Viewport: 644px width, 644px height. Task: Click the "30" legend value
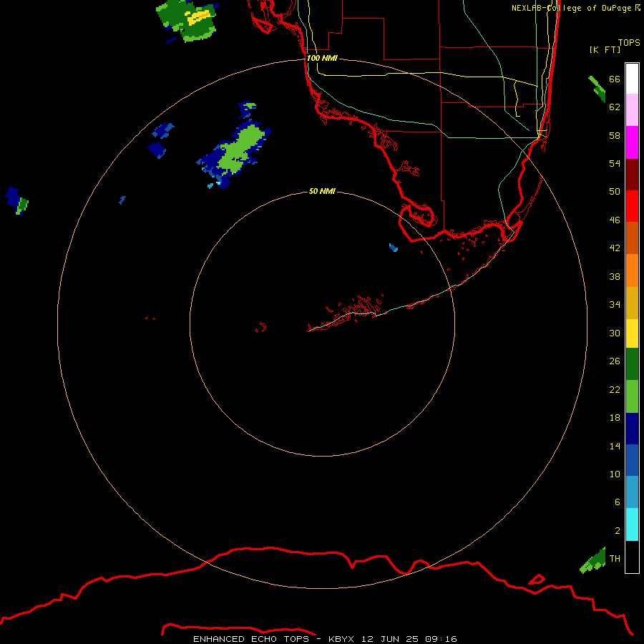tap(615, 333)
